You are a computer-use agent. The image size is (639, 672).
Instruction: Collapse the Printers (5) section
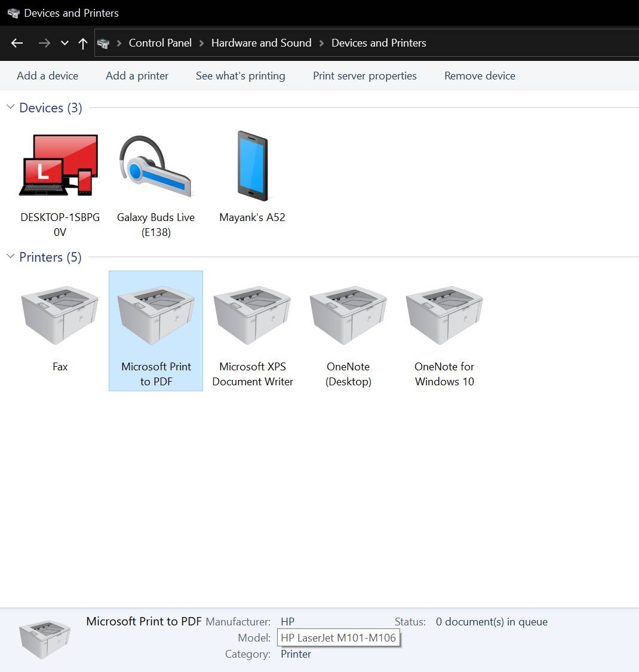pos(10,256)
